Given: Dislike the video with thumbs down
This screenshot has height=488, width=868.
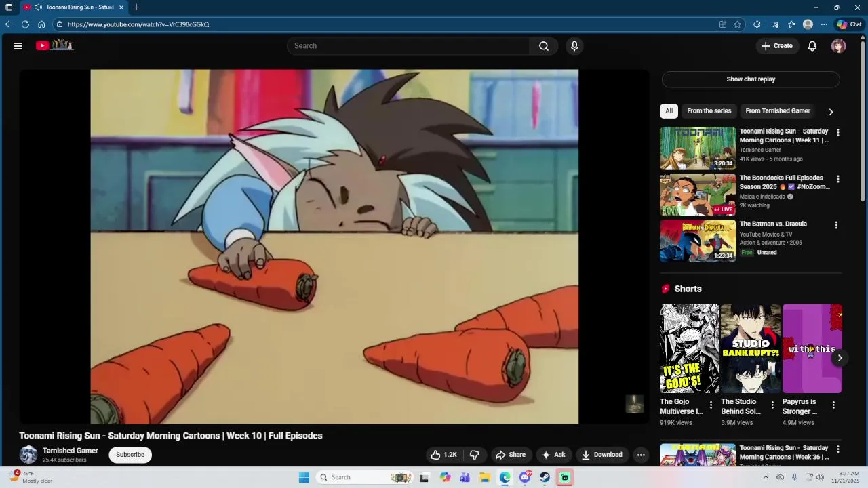Looking at the screenshot, I should pos(475,455).
